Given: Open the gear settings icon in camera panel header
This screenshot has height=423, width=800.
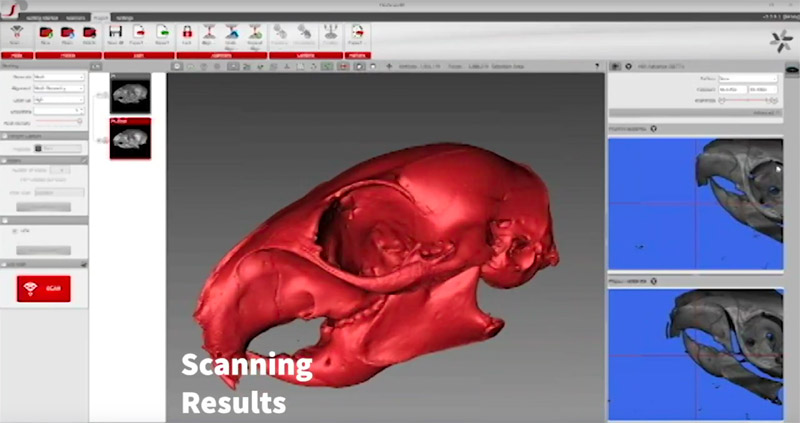Looking at the screenshot, I should click(x=627, y=66).
